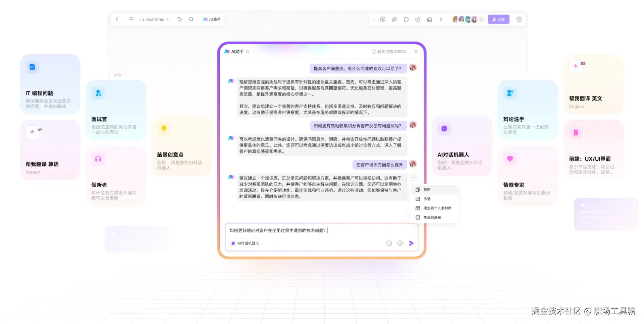Open the boardmix title dropdown arrow
The height and width of the screenshot is (324, 644).
pos(168,19)
